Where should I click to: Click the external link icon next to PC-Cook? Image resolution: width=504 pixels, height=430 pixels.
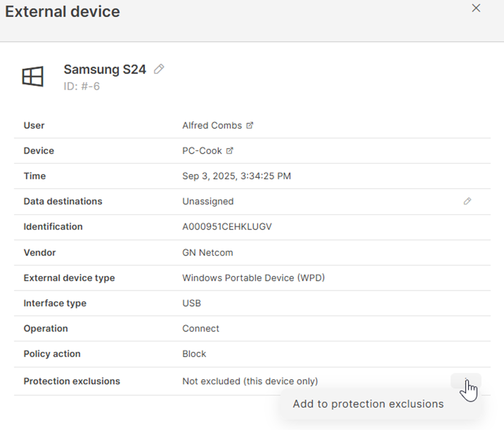[x=229, y=151]
